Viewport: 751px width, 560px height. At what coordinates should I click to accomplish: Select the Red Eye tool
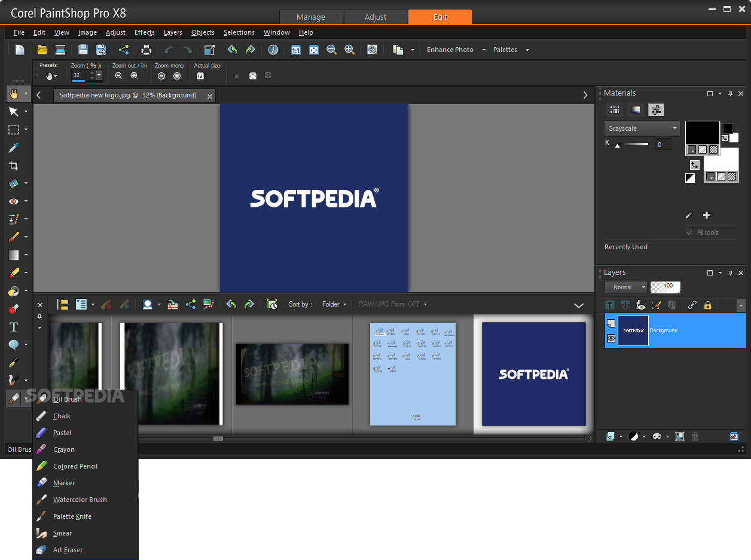coord(14,201)
